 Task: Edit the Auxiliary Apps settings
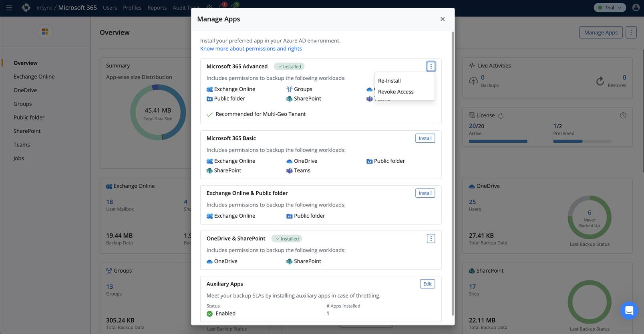(x=427, y=284)
